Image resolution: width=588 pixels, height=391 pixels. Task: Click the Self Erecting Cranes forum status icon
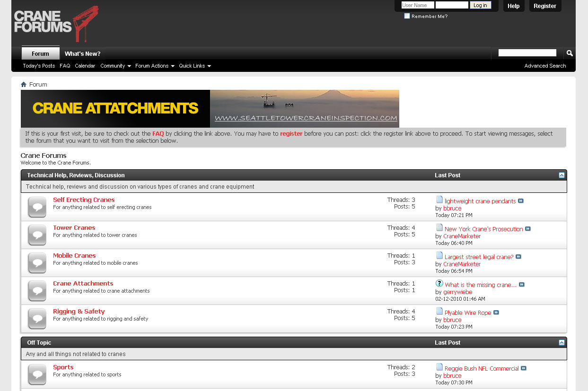click(37, 207)
